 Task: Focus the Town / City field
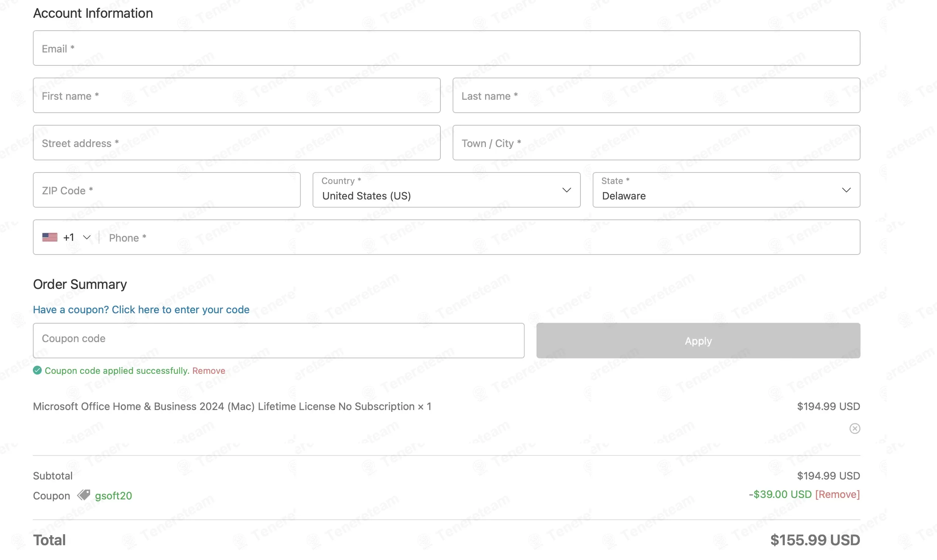(x=656, y=143)
